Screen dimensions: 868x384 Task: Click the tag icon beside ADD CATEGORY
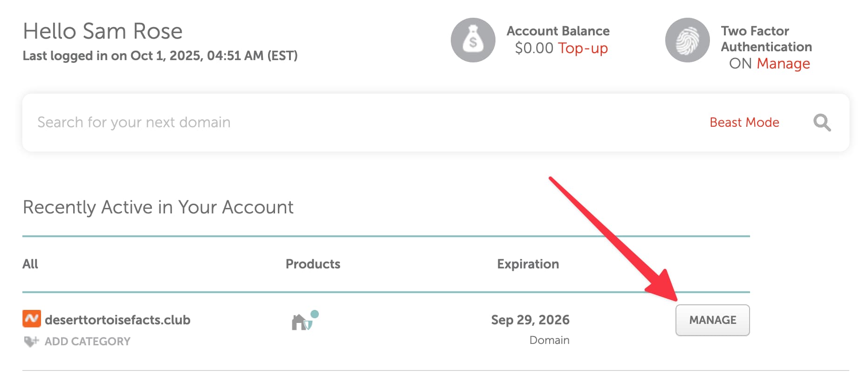31,342
